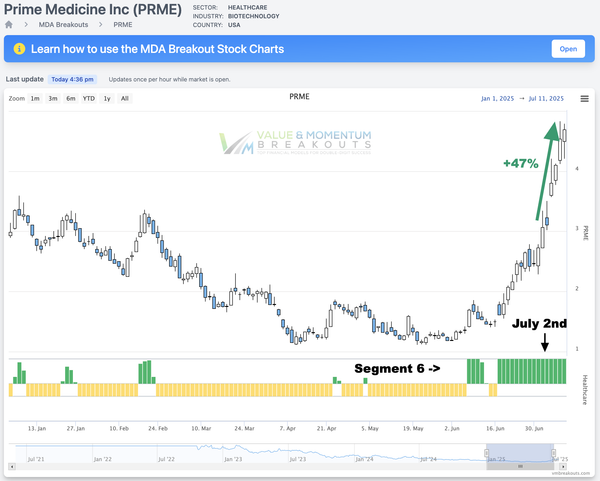Click the Today 4:36 pm update badge
This screenshot has width=600, height=481.
tap(72, 79)
